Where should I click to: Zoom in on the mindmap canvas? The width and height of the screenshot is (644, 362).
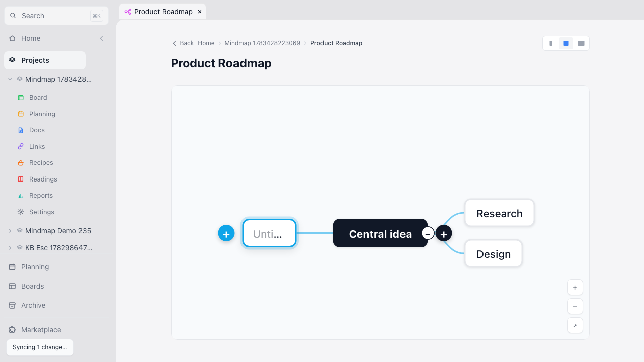click(575, 288)
